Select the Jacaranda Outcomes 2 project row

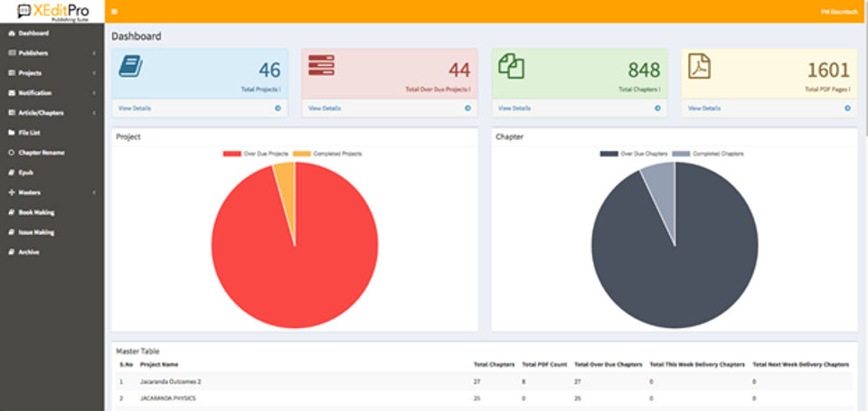[485, 382]
